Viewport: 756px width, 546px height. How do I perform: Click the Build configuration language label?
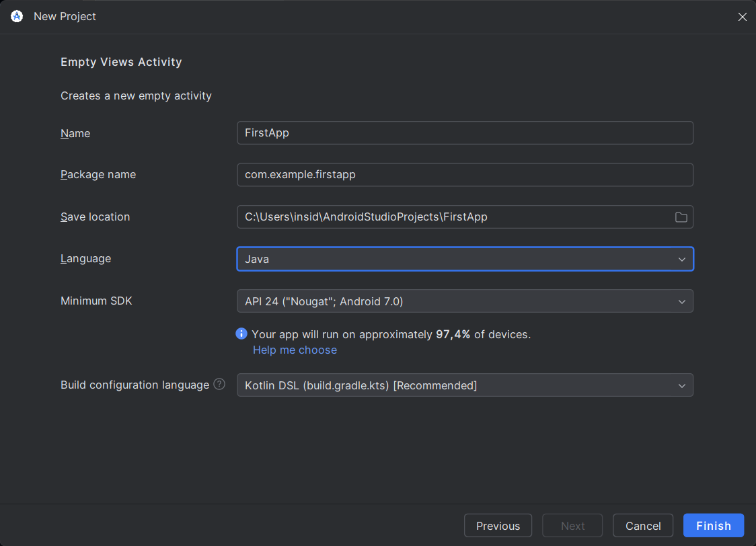[135, 385]
